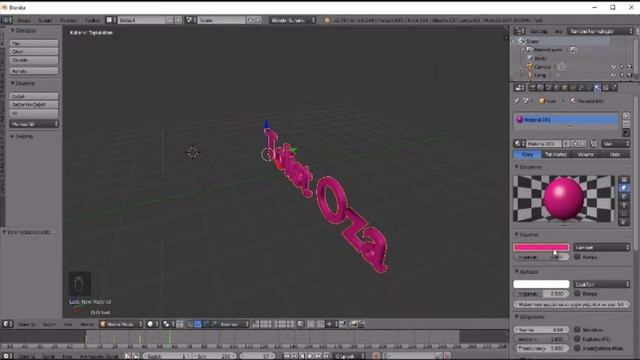Screen dimensions: 640x360
Task: Expand the History panel in tool shelf
Action: pyautogui.click(x=22, y=136)
